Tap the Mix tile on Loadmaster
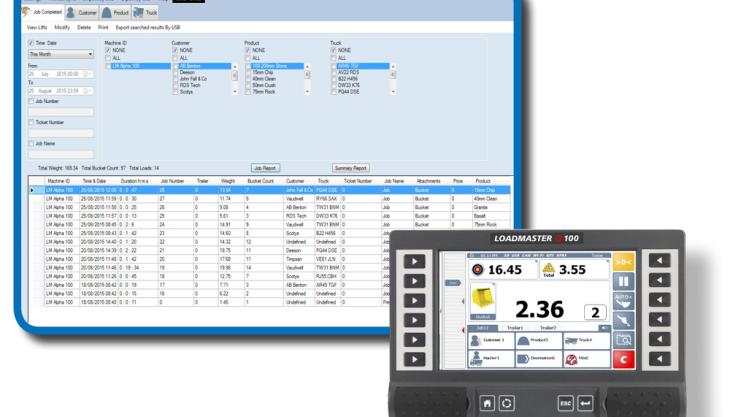The width and height of the screenshot is (730, 417). click(x=587, y=359)
